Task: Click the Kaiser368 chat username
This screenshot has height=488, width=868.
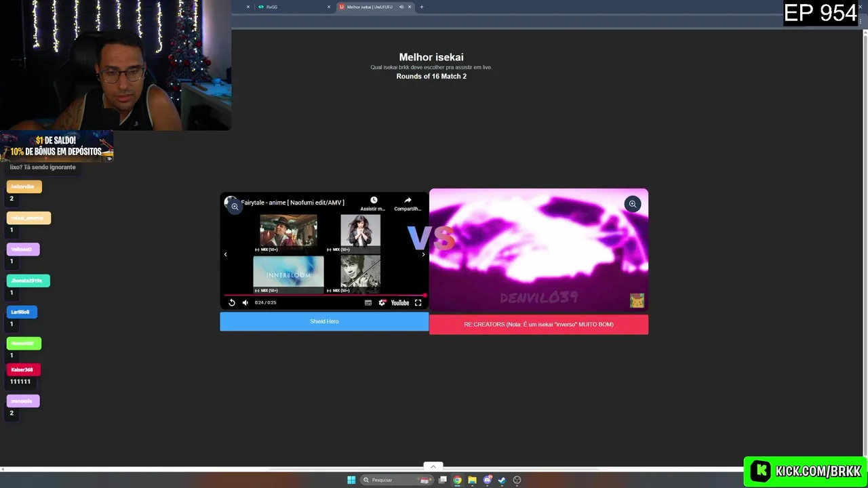Action: click(x=22, y=369)
